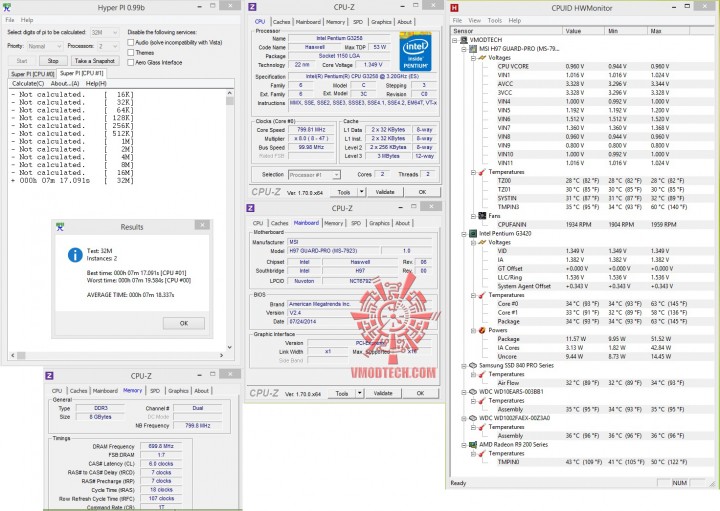Open the Tools menu in HWMonitor
720x511 pixels.
click(x=495, y=21)
